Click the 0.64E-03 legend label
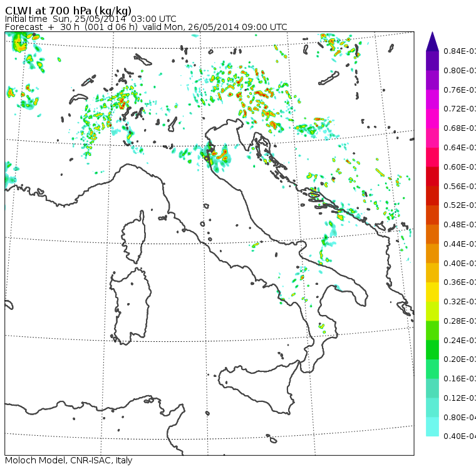476x469 pixels. pyautogui.click(x=460, y=148)
